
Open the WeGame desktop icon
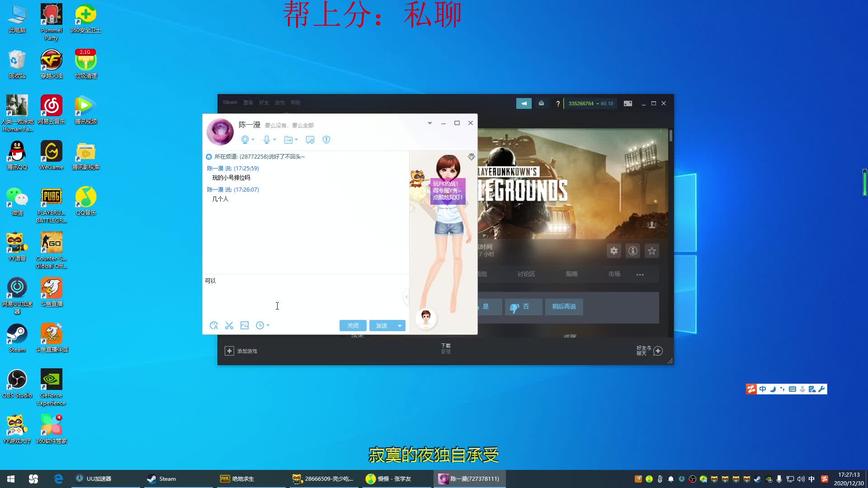point(52,155)
